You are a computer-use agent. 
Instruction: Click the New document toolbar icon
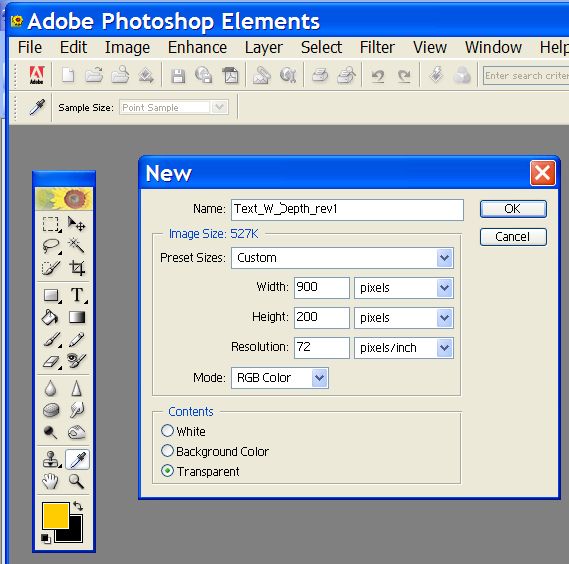tap(68, 75)
